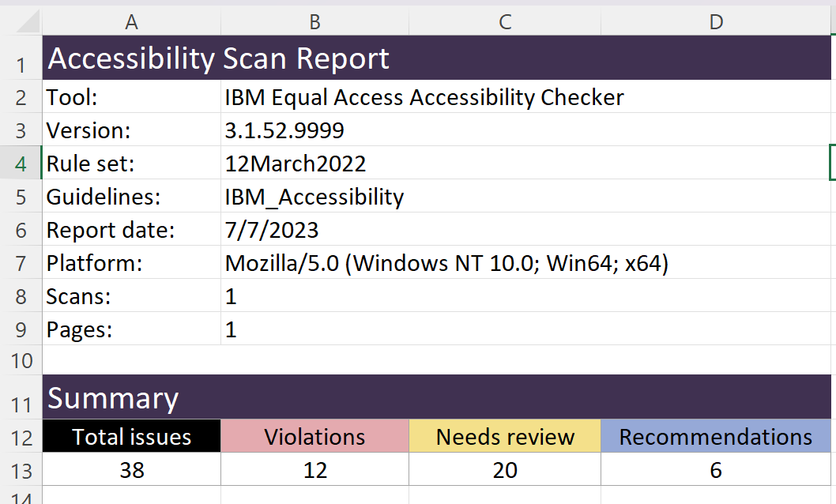
Task: Select the blue Recommendations header cell
Action: (x=715, y=436)
